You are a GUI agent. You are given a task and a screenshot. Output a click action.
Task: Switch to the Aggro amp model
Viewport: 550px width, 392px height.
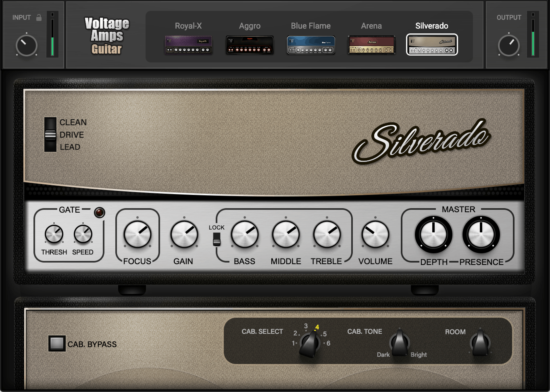coord(250,45)
